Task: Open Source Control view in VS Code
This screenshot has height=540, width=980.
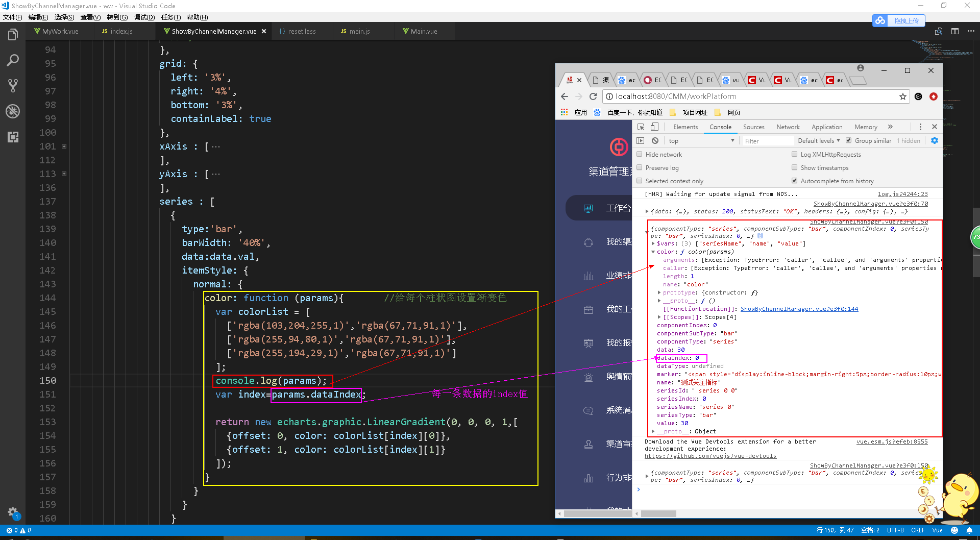Action: (13, 86)
